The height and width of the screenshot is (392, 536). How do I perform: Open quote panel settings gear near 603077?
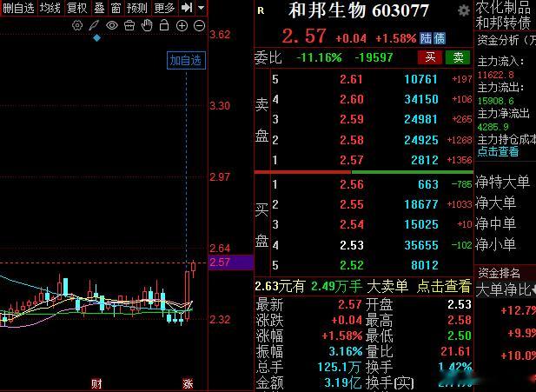pos(464,10)
